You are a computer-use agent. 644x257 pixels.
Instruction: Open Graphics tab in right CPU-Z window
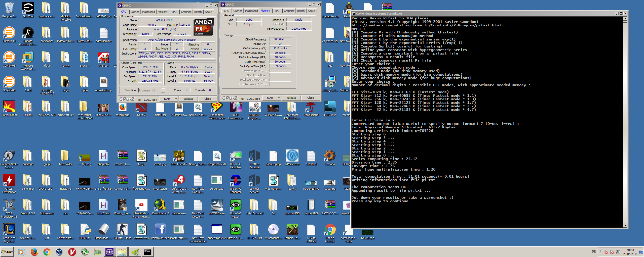point(289,11)
